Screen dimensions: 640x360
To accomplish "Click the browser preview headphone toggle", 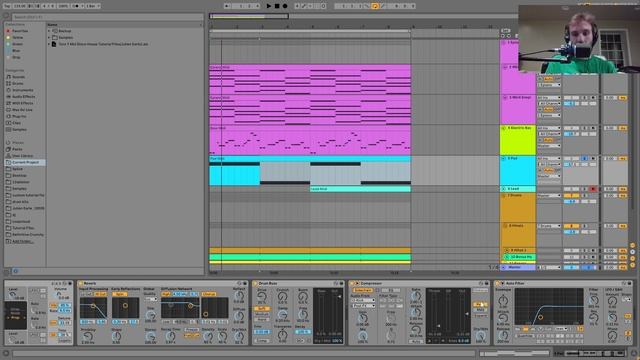I will pyautogui.click(x=16, y=271).
